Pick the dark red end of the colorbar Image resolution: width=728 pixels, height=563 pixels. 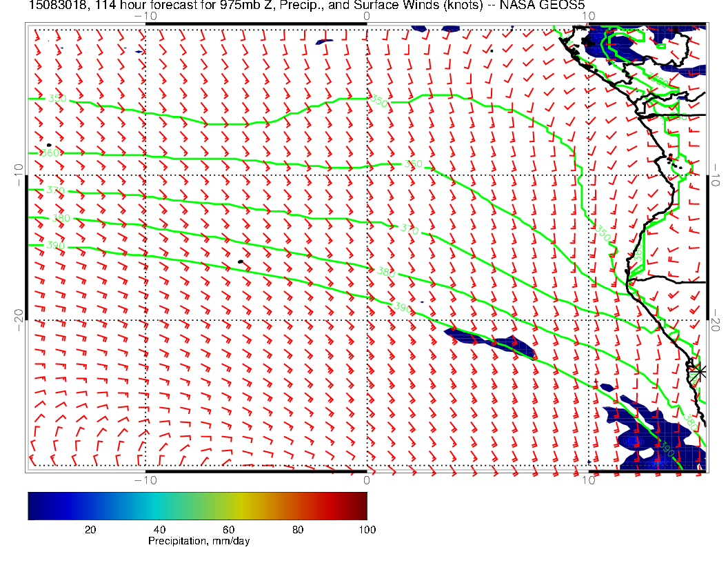tap(362, 505)
